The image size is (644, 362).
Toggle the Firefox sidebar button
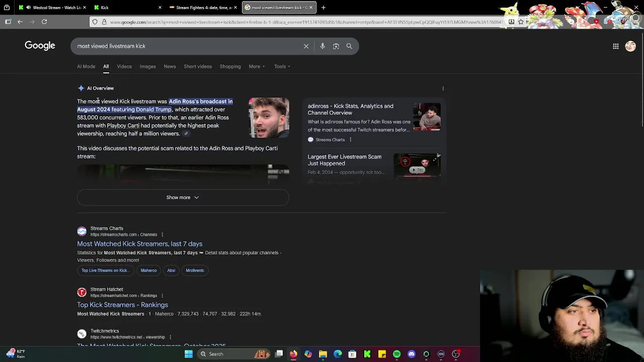tap(8, 22)
